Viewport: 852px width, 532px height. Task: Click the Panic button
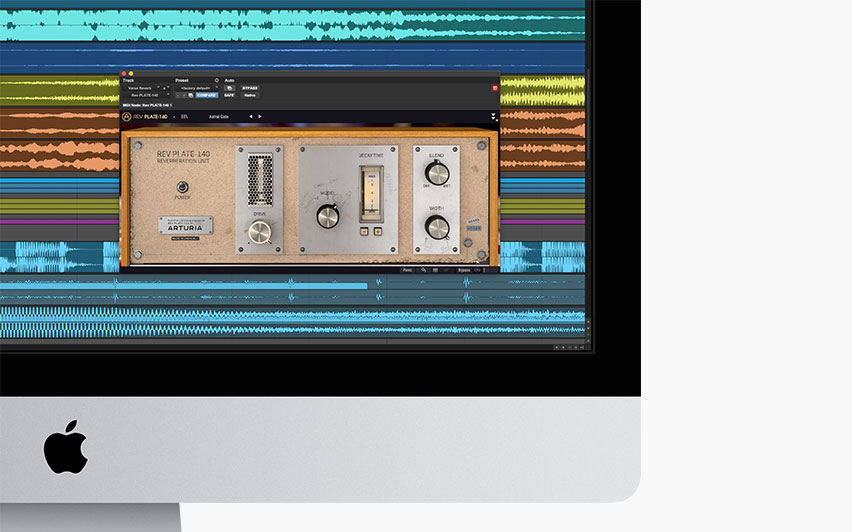tap(408, 270)
